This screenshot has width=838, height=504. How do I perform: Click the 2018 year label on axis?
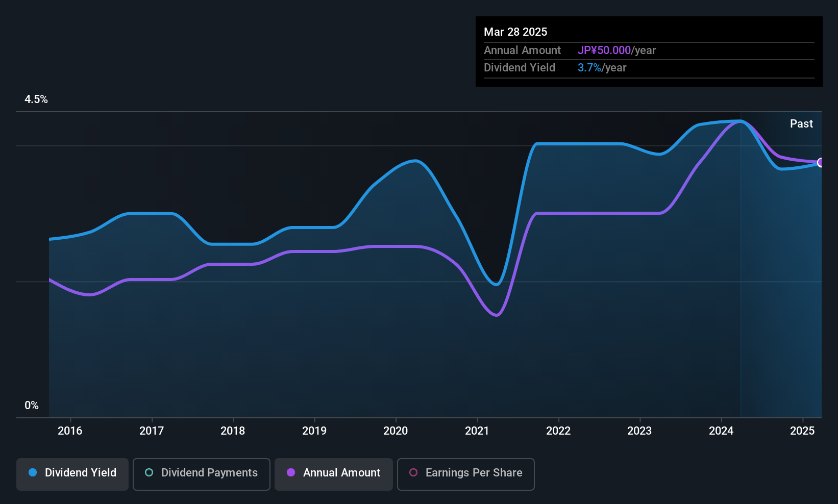click(x=233, y=431)
